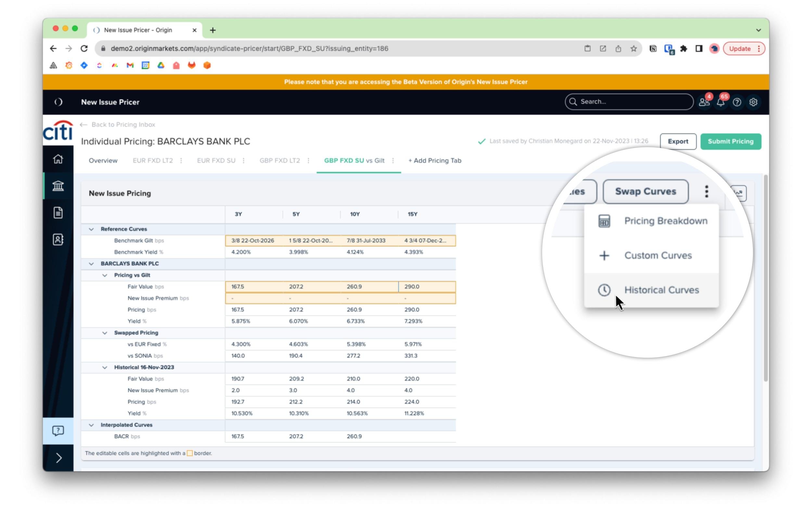The image size is (812, 507).
Task: Open the contacts sidebar icon
Action: pyautogui.click(x=58, y=240)
